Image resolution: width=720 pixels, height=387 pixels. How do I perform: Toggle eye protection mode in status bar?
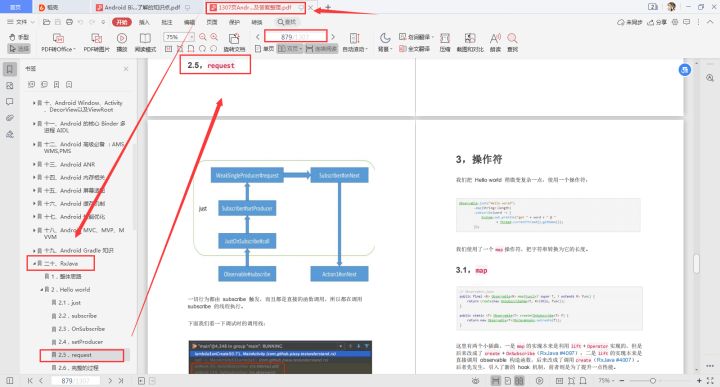pyautogui.click(x=476, y=381)
